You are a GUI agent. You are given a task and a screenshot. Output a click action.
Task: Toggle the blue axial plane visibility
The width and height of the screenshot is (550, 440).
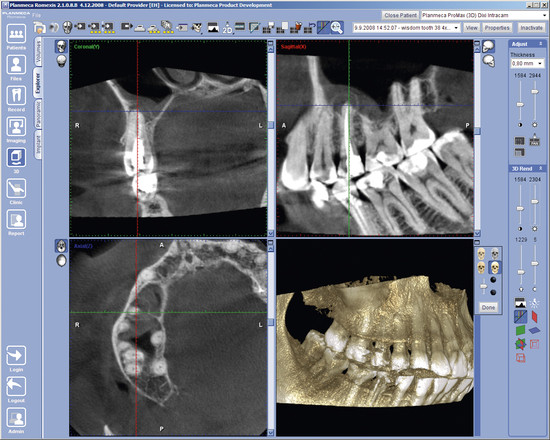tap(534, 330)
